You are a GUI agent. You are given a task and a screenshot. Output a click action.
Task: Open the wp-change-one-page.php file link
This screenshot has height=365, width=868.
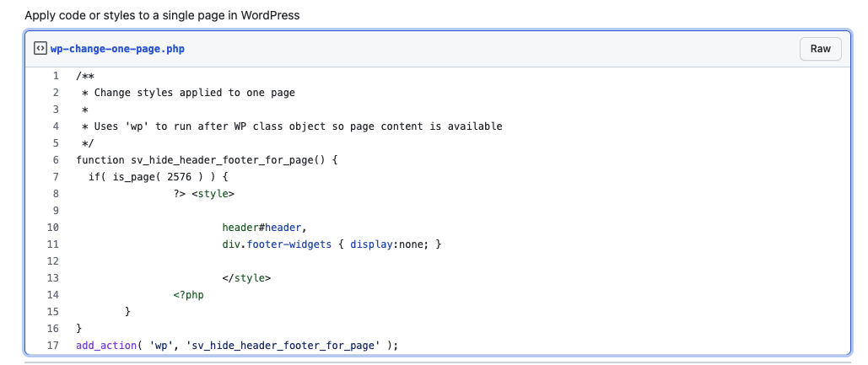(117, 49)
